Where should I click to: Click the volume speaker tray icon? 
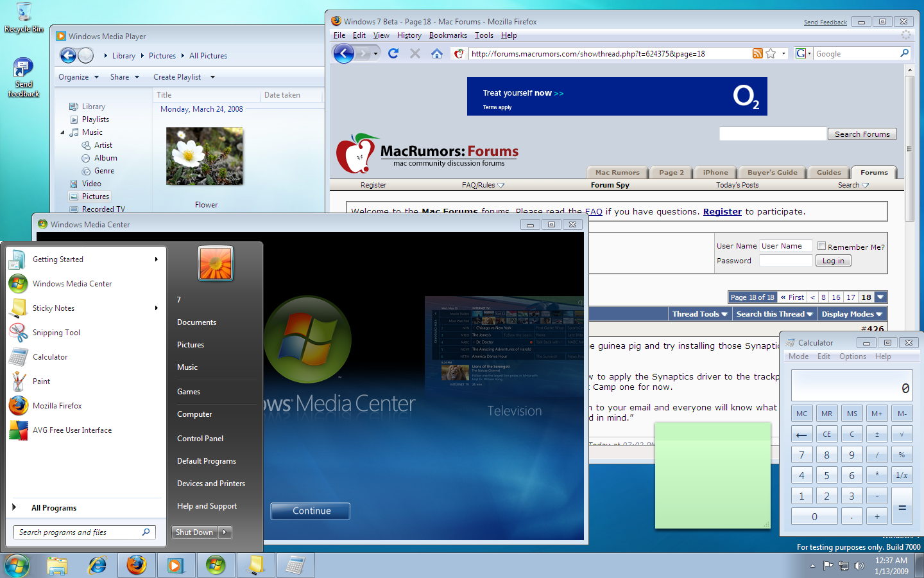coord(859,566)
